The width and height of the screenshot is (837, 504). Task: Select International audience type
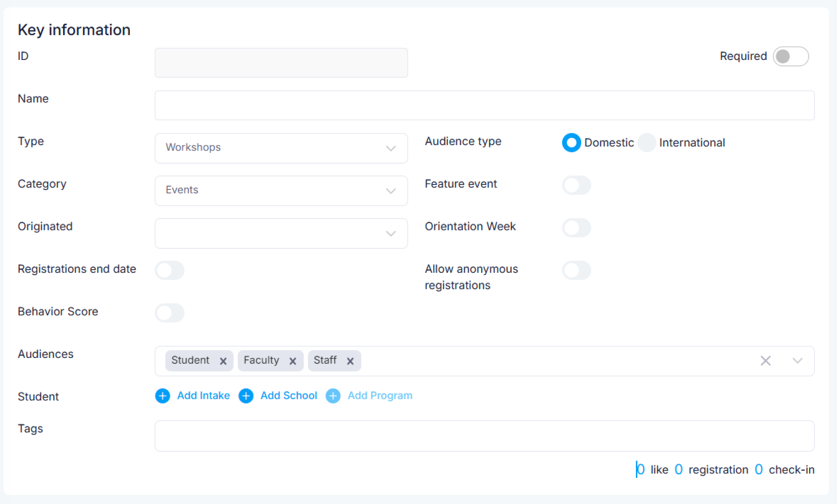point(647,143)
